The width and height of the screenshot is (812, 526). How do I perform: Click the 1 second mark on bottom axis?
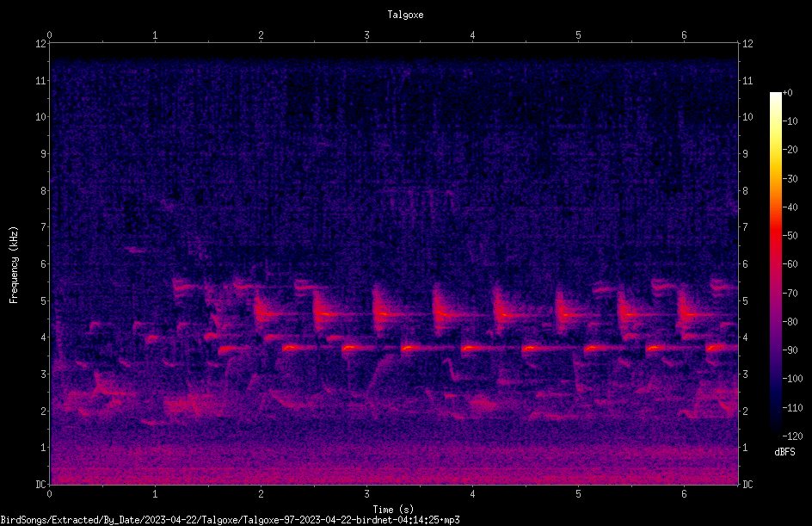[155, 494]
